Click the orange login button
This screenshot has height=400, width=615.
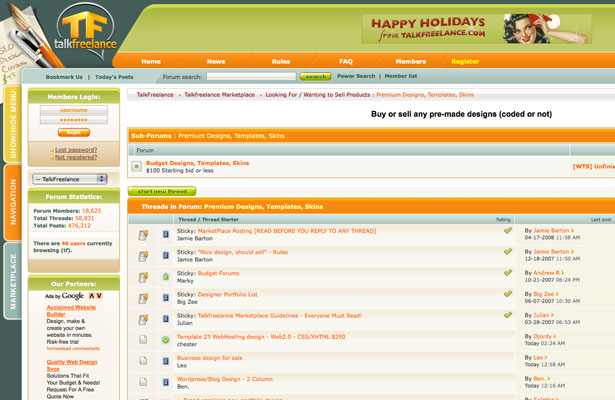click(74, 133)
